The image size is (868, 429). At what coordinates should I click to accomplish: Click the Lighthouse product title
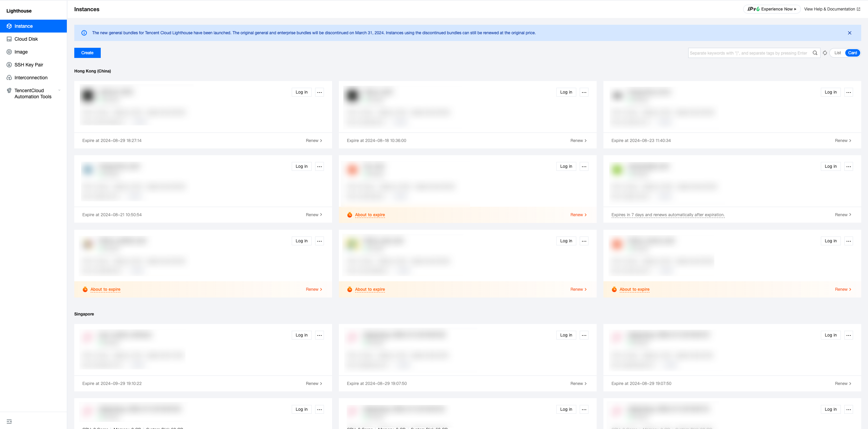click(x=19, y=11)
